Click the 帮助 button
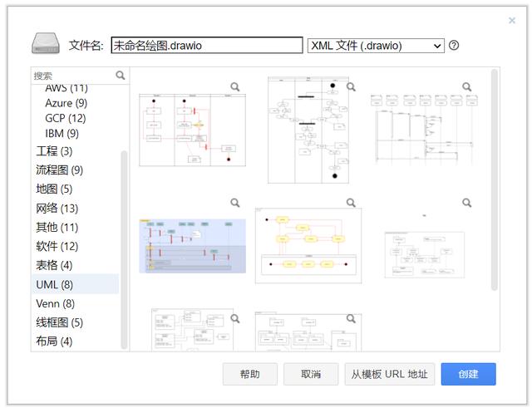The image size is (532, 408). [x=249, y=374]
